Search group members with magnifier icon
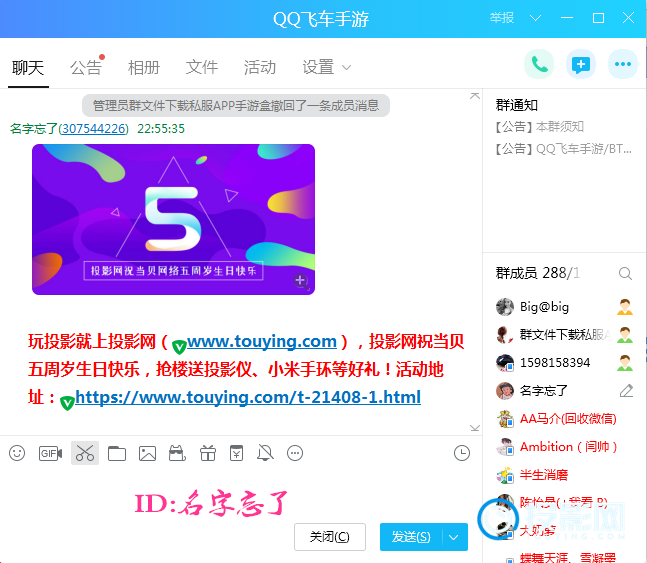This screenshot has width=647, height=563. [x=625, y=273]
